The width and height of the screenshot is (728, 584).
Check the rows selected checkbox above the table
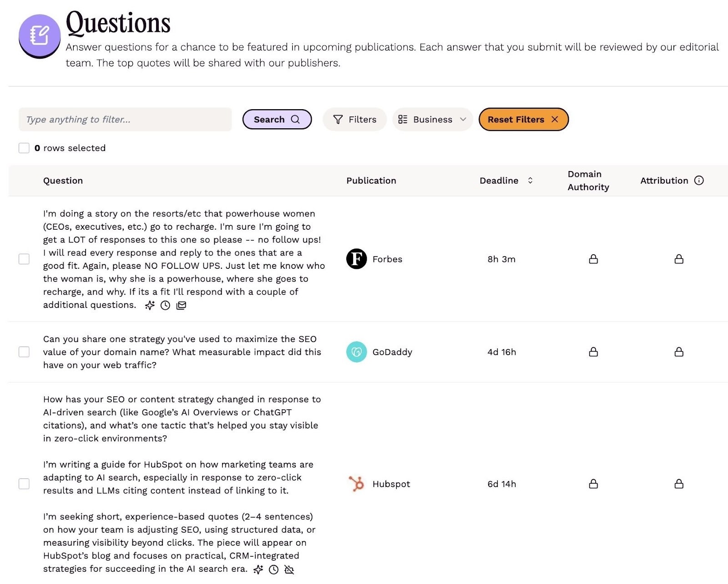point(24,148)
